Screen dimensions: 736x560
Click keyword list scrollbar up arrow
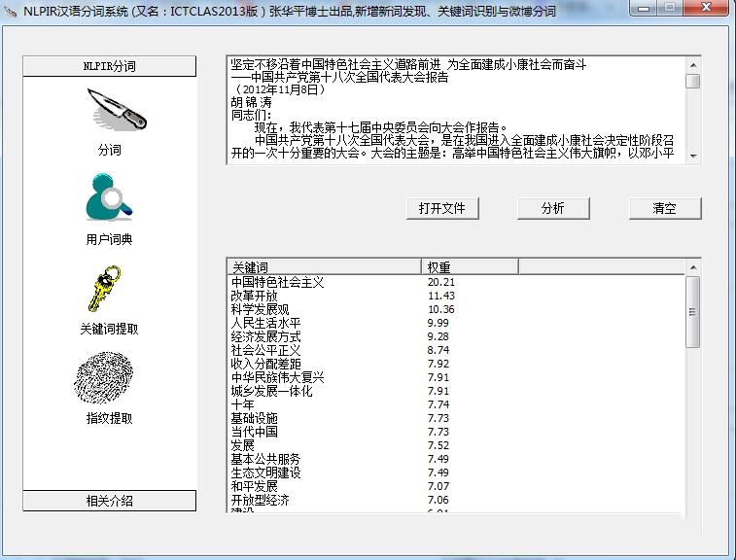pyautogui.click(x=693, y=267)
